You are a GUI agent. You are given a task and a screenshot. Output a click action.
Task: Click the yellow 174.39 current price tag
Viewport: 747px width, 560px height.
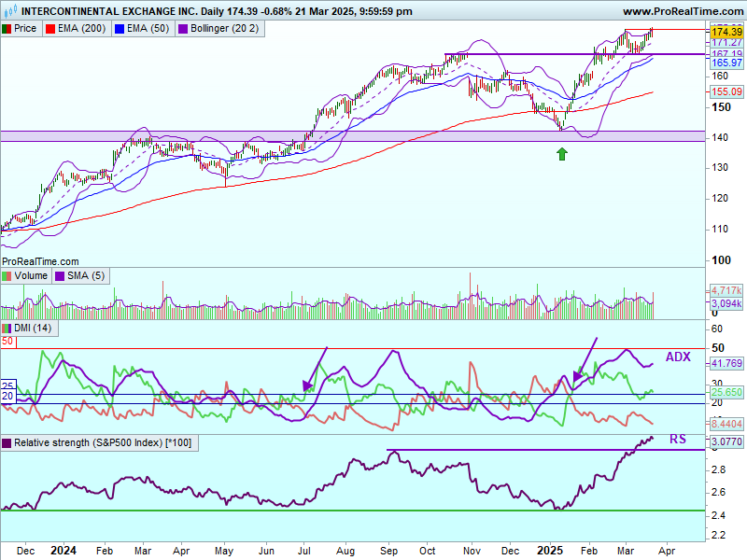point(726,31)
